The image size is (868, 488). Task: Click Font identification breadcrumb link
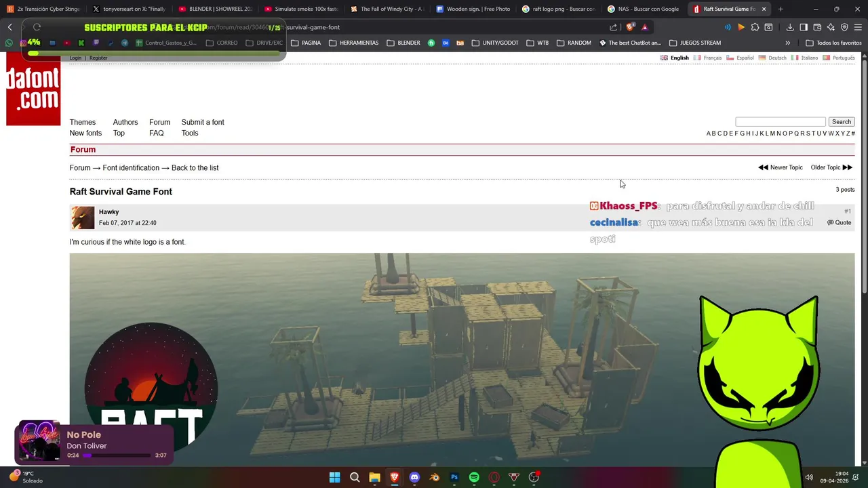pos(131,167)
